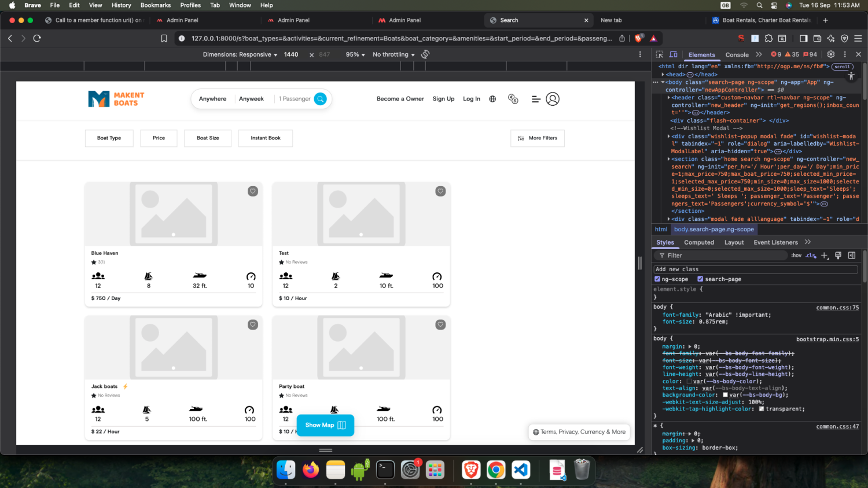Expand the head element in DOM tree
This screenshot has height=488, width=868.
(x=663, y=75)
